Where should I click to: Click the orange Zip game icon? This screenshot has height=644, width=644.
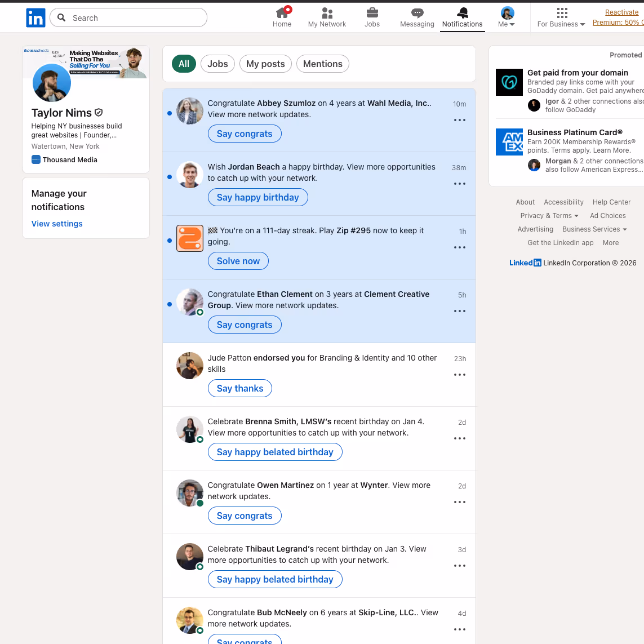click(x=190, y=238)
